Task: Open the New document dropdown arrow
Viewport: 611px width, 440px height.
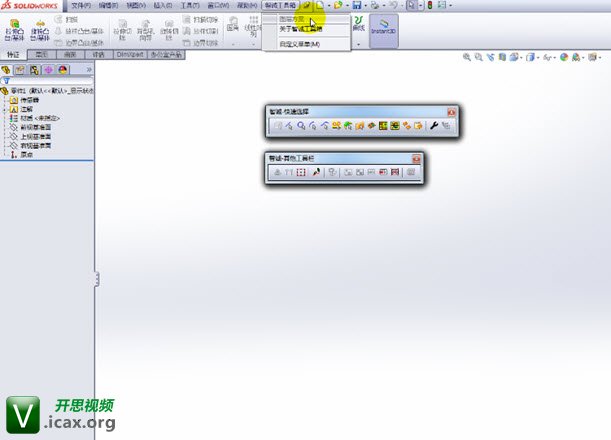Action: point(328,5)
